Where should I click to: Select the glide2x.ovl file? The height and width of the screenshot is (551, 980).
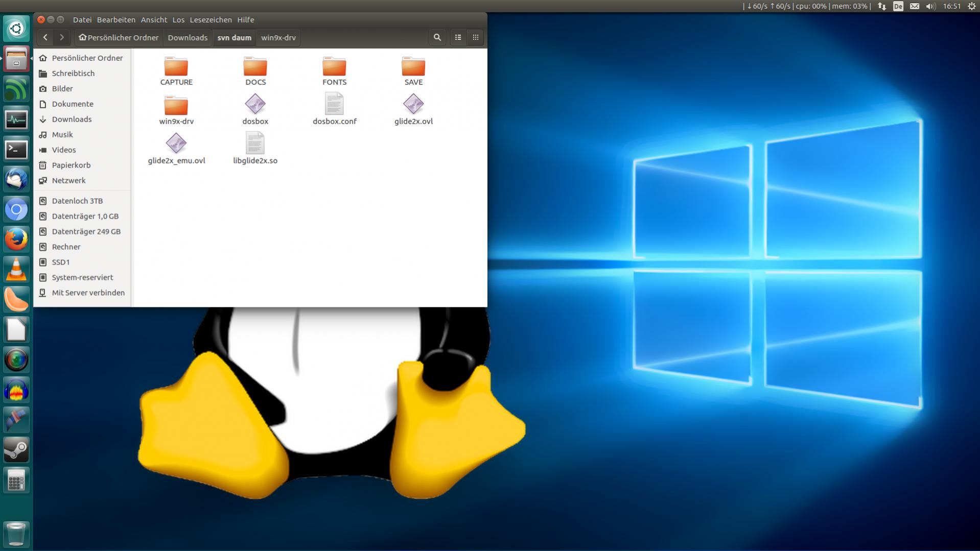pos(413,109)
